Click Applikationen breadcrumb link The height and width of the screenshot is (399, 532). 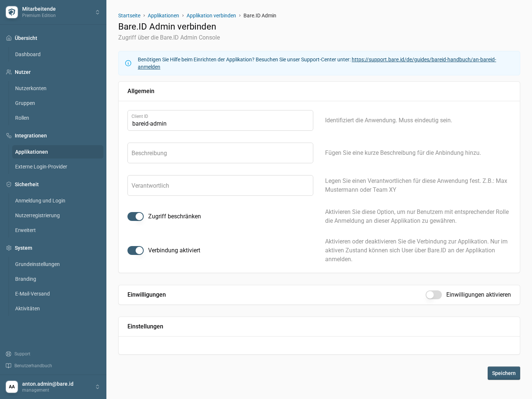tap(163, 16)
